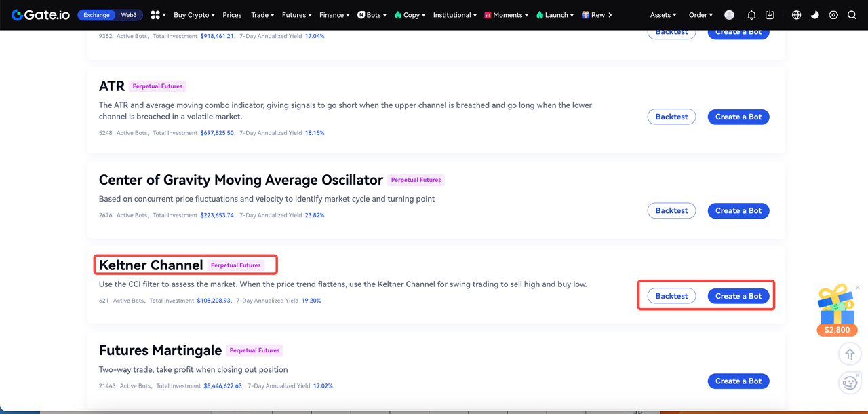The height and width of the screenshot is (414, 868).
Task: Click the app download icon
Action: pyautogui.click(x=770, y=15)
